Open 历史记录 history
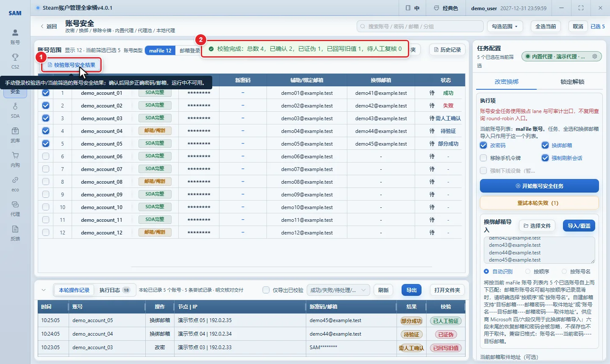 [x=447, y=50]
